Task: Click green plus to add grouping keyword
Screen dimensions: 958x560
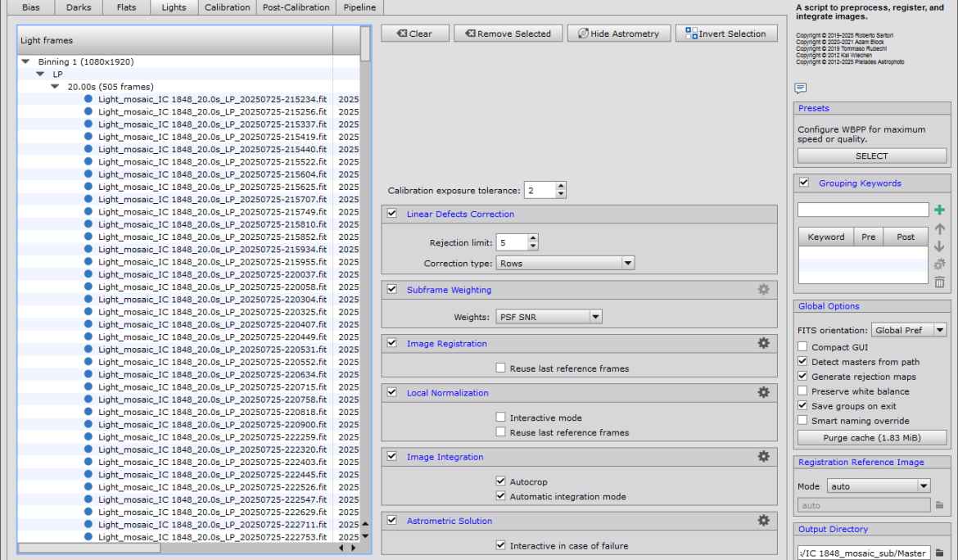Action: [939, 210]
